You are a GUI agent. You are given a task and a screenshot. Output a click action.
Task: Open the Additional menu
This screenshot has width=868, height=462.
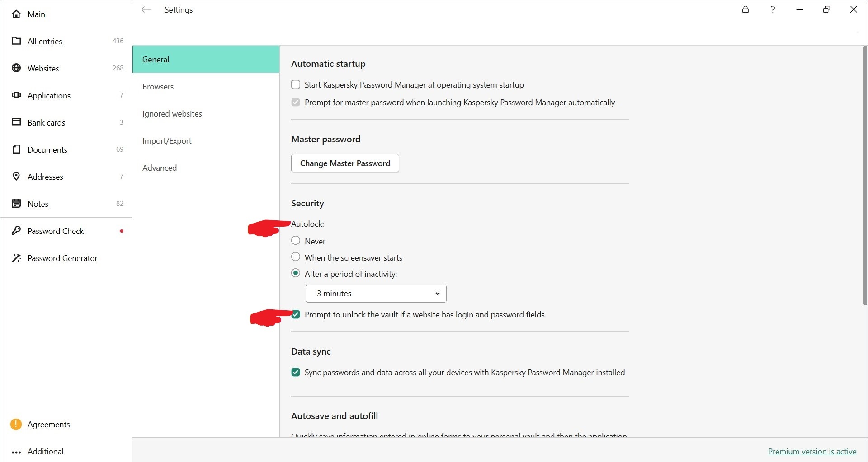click(x=66, y=451)
